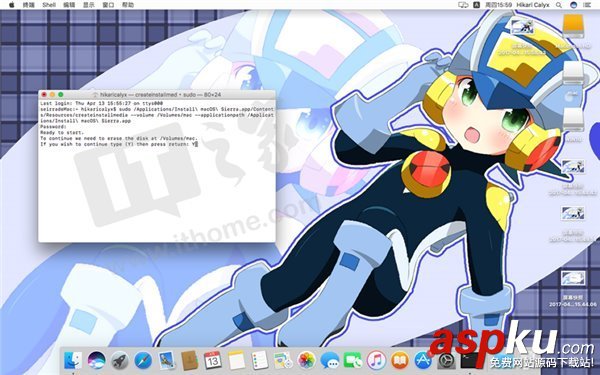Screen dimensions: 600x375
Task: Open iTunes music note icon
Action: click(376, 360)
